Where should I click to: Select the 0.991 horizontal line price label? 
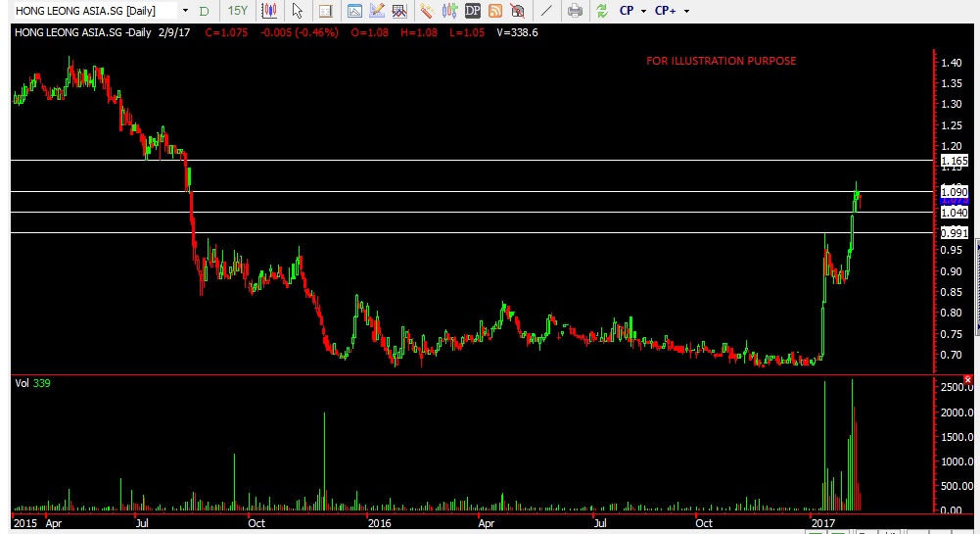pos(955,233)
